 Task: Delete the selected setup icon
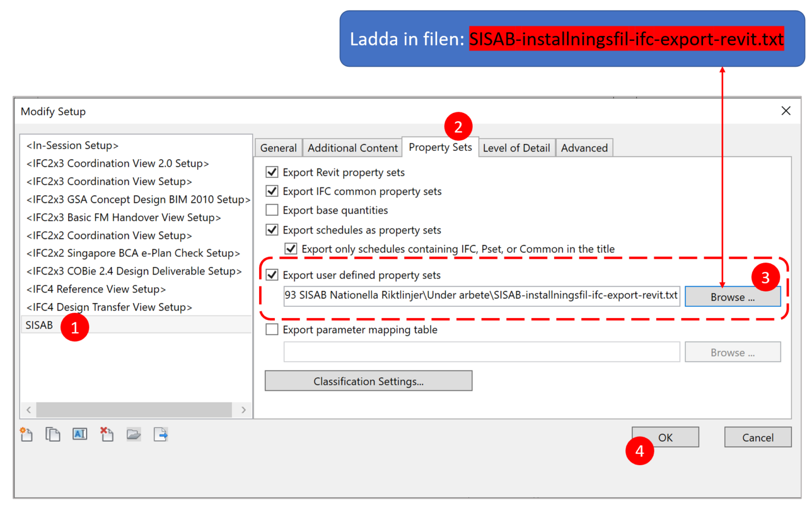107,434
